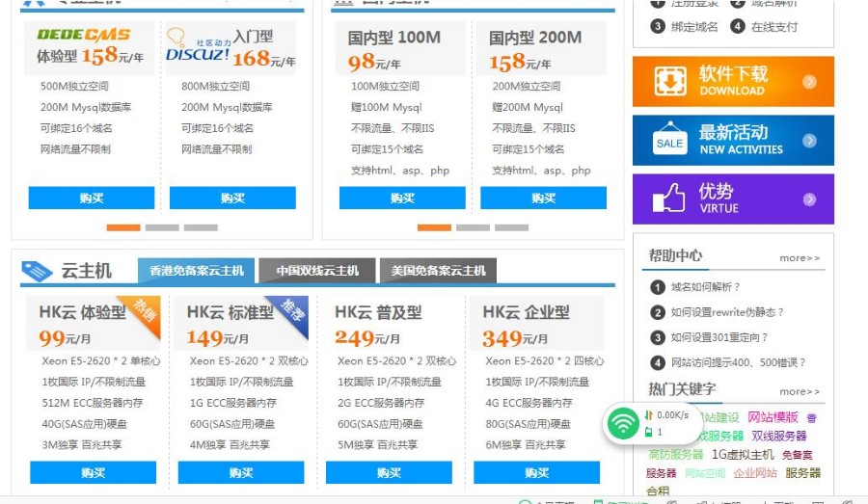This screenshot has width=868, height=504.
Task: Click the 1G虚拟主机 keyword
Action: click(743, 455)
